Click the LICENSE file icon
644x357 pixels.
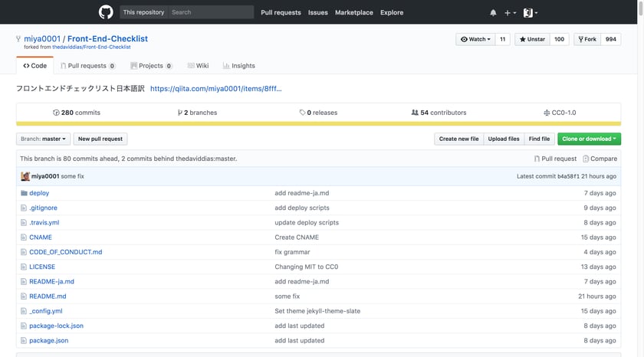click(x=24, y=267)
